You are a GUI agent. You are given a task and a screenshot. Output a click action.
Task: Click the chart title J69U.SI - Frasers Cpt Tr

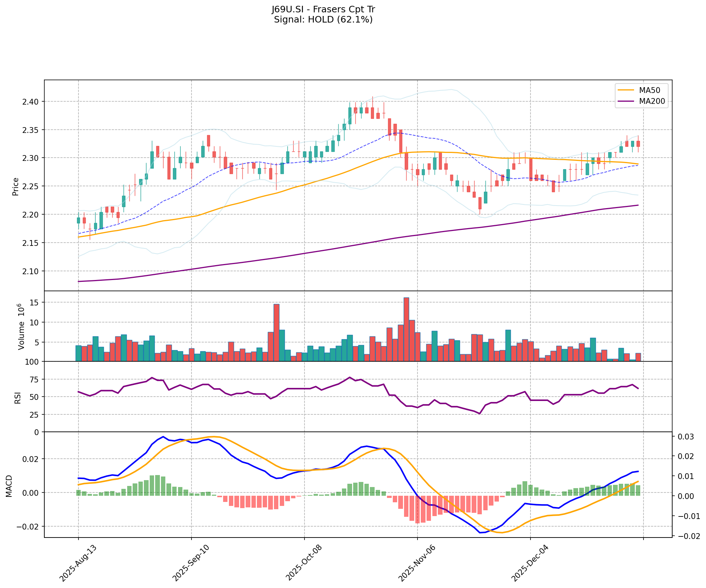(323, 9)
